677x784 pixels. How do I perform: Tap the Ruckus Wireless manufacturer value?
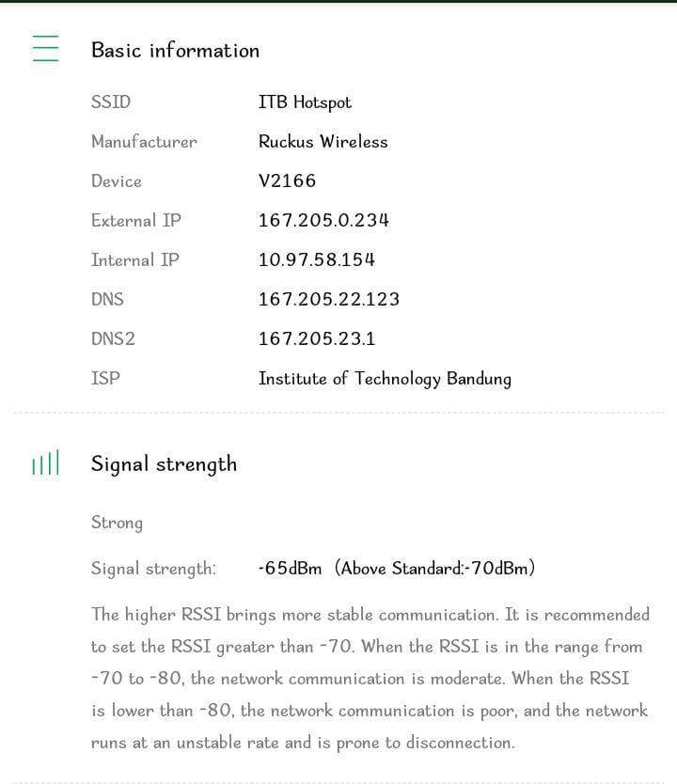point(323,142)
